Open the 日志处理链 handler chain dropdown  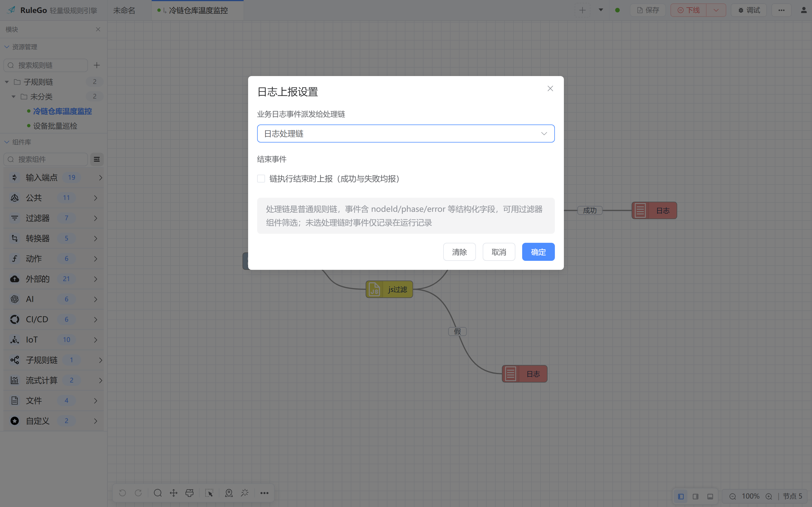pos(406,134)
